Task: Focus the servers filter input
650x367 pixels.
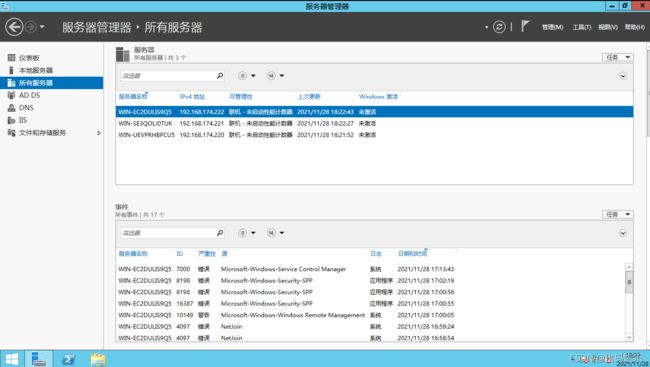Action: click(x=168, y=75)
